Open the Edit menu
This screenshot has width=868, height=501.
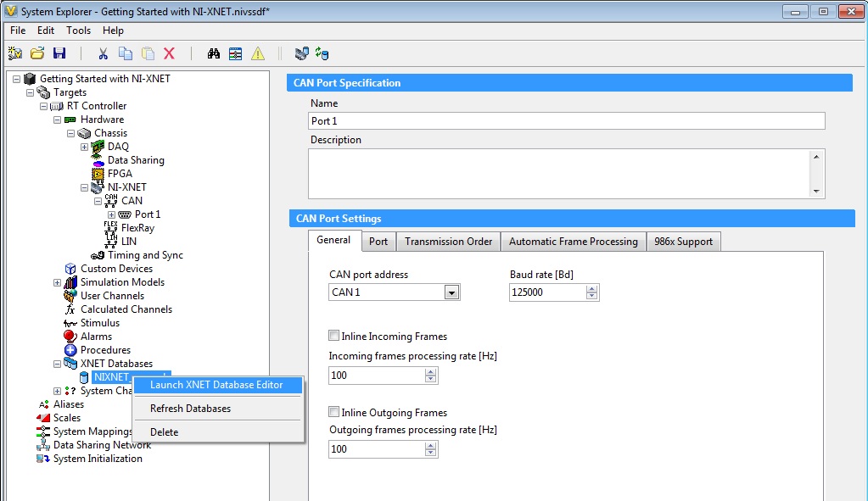[45, 31]
